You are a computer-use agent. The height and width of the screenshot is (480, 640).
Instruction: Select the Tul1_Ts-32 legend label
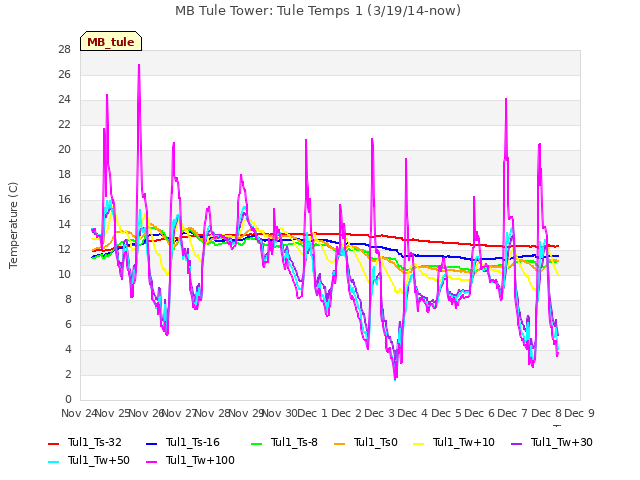pyautogui.click(x=95, y=442)
